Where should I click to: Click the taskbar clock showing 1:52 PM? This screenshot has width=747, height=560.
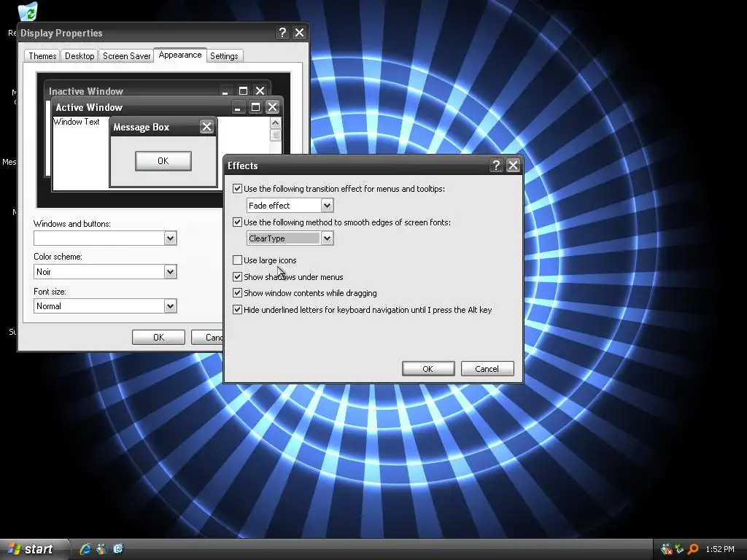coord(720,549)
